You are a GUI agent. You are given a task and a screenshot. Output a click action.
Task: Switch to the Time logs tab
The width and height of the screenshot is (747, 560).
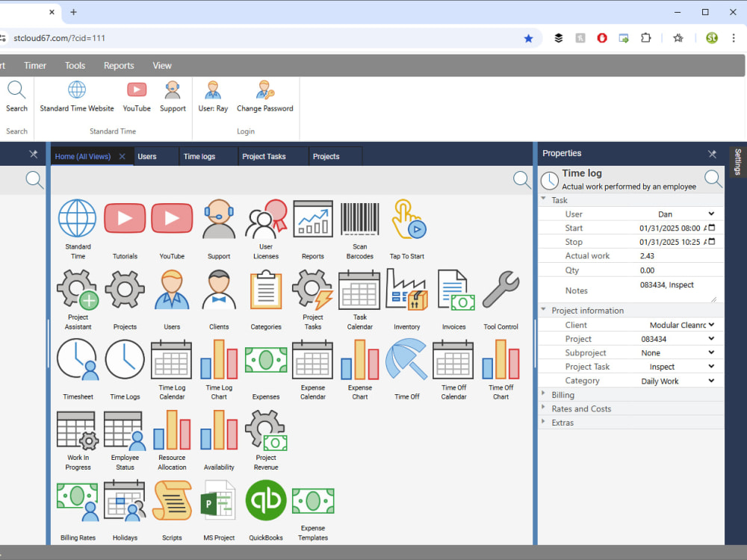point(208,156)
